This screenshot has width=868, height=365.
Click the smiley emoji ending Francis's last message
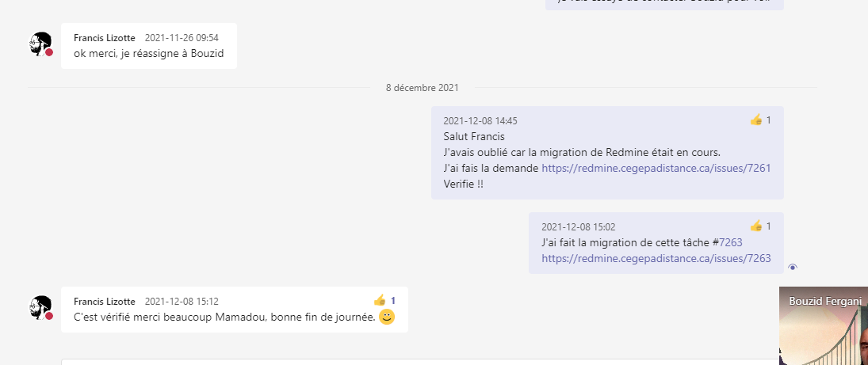point(387,317)
